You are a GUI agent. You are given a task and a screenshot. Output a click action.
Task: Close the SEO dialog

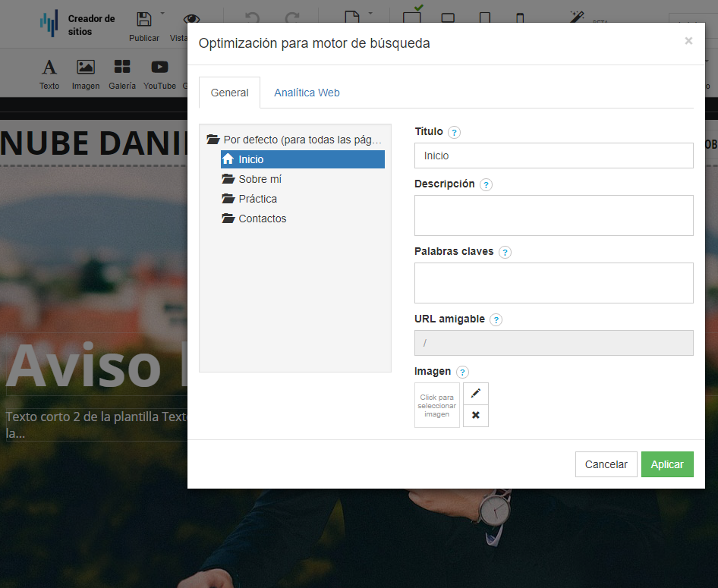point(688,41)
